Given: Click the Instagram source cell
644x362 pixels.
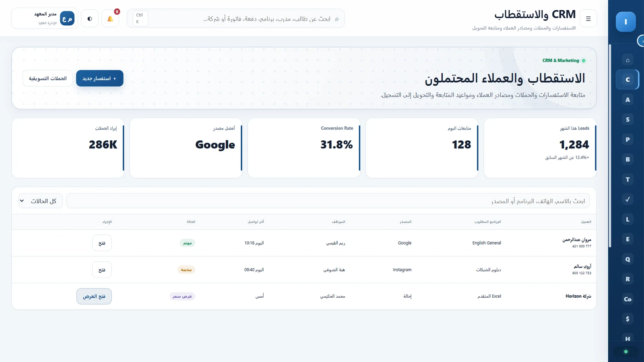Looking at the screenshot, I should click(x=402, y=270).
